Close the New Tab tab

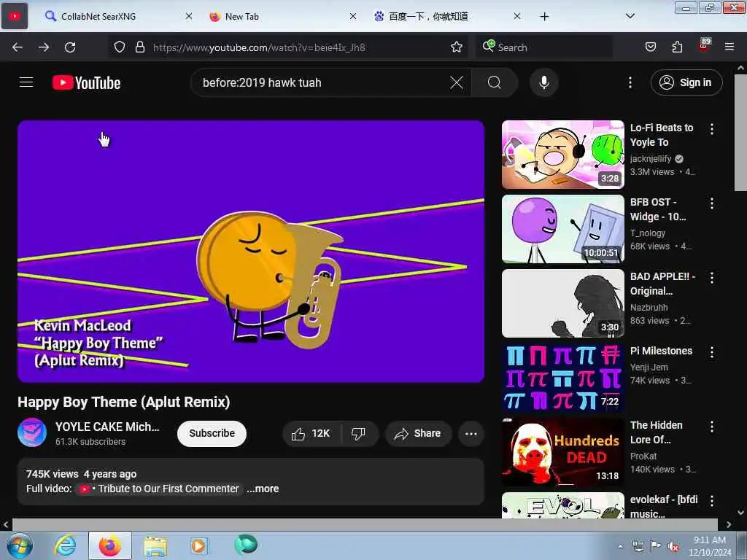pos(352,17)
